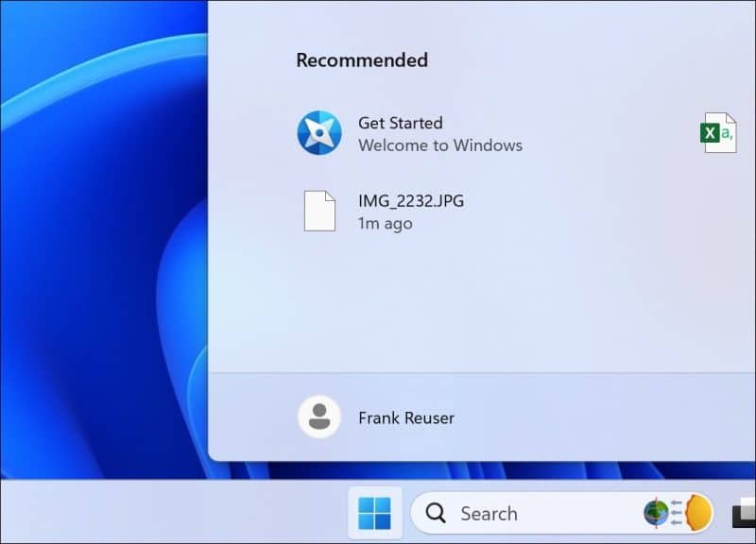
Task: Click the Recommended section header
Action: point(361,59)
